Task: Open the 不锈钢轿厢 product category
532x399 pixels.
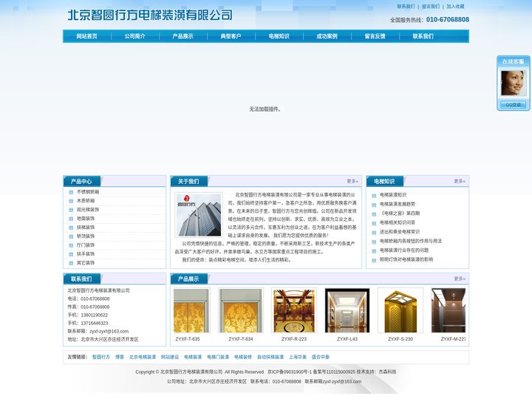Action: pos(88,191)
